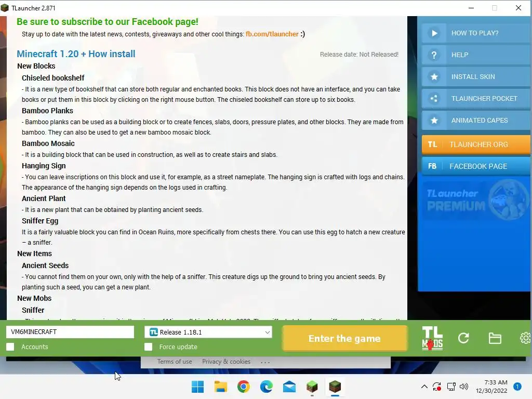The image size is (532, 399).
Task: Click the FB logo on the Facebook button
Action: pyautogui.click(x=432, y=166)
